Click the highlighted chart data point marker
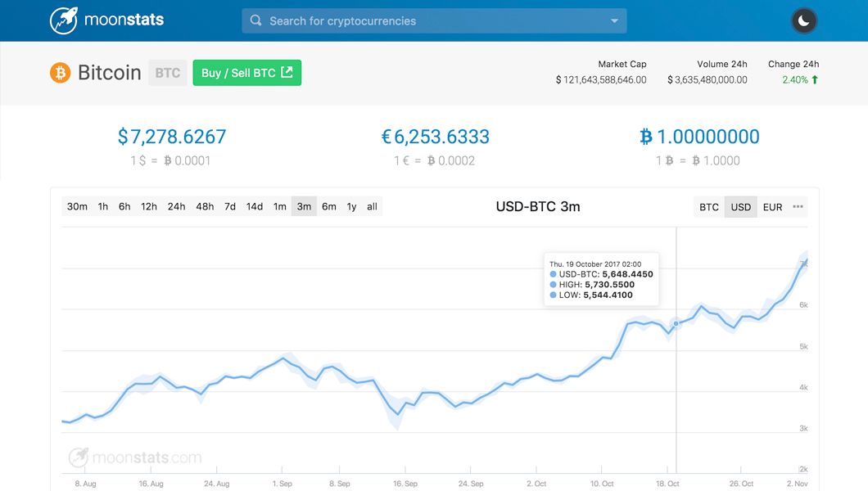Screen dimensions: 868x491 pyautogui.click(x=676, y=323)
